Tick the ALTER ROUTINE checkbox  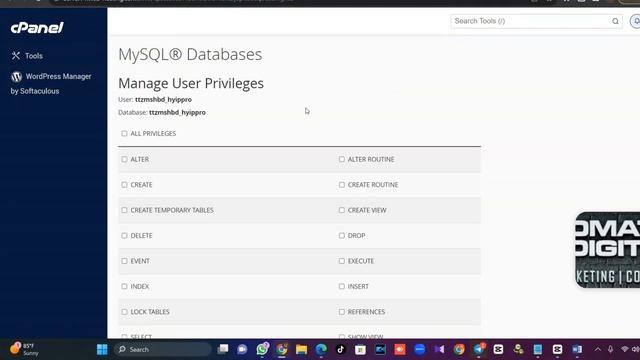[x=342, y=159]
